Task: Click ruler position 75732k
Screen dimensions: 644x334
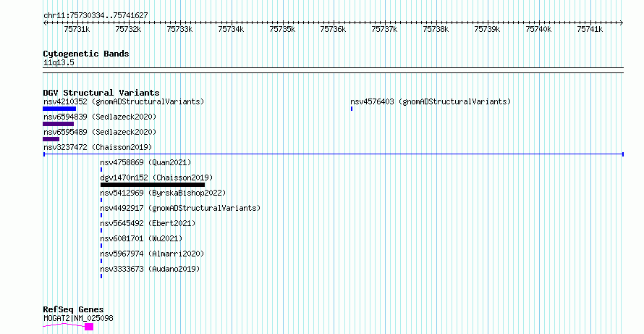Action: pos(128,30)
